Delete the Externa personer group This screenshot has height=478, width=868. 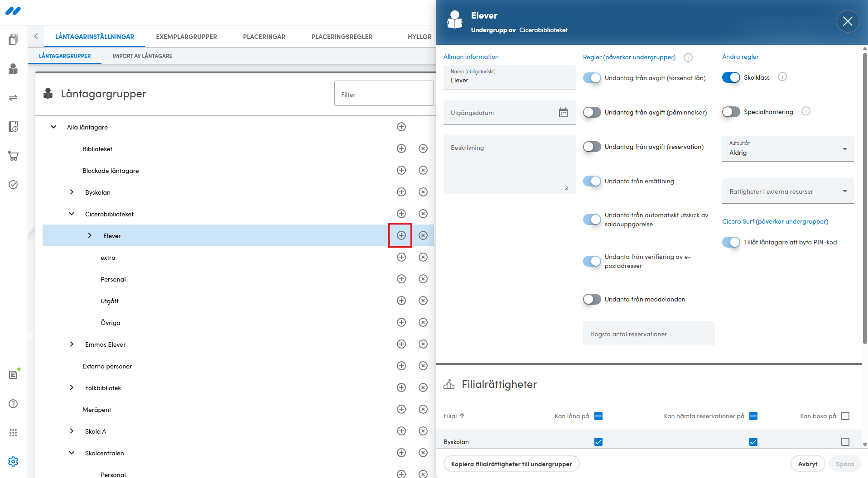click(x=423, y=366)
